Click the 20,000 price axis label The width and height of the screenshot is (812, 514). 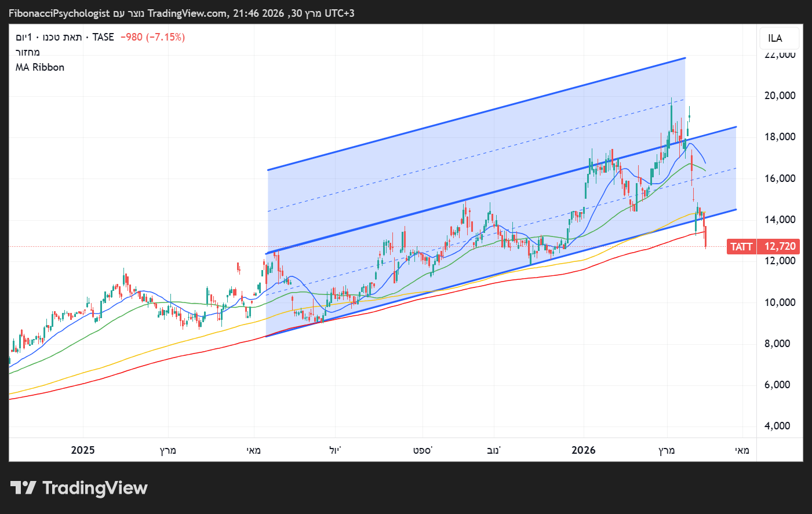tap(780, 96)
